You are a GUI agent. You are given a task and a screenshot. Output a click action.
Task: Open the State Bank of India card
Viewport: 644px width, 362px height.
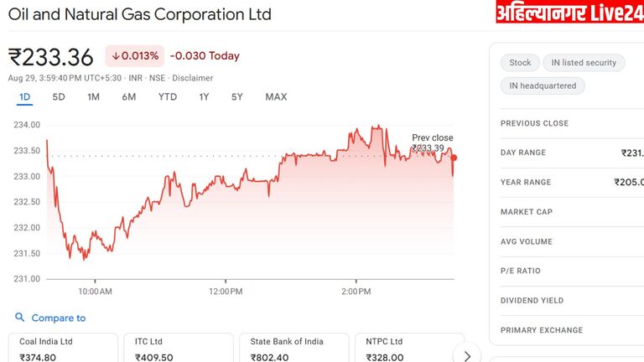tap(294, 349)
